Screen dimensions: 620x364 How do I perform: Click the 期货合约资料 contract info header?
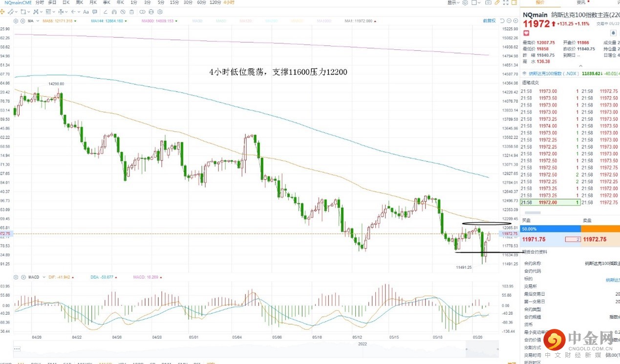[x=535, y=252]
